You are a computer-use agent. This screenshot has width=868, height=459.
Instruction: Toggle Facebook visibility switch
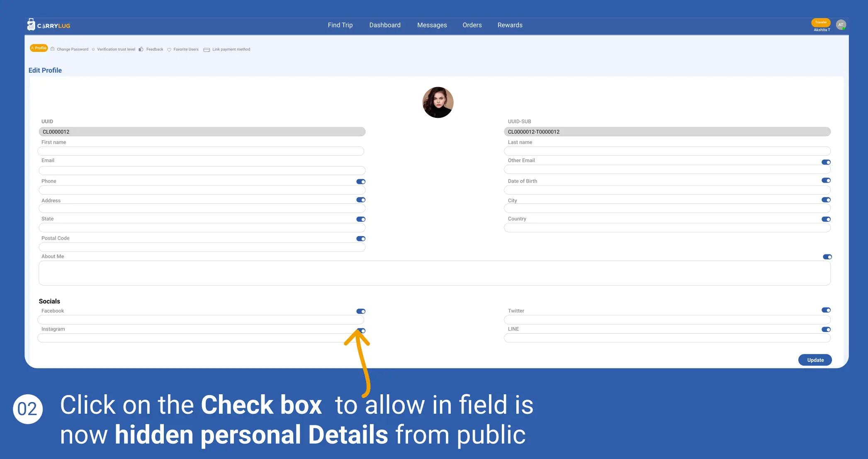click(x=361, y=312)
